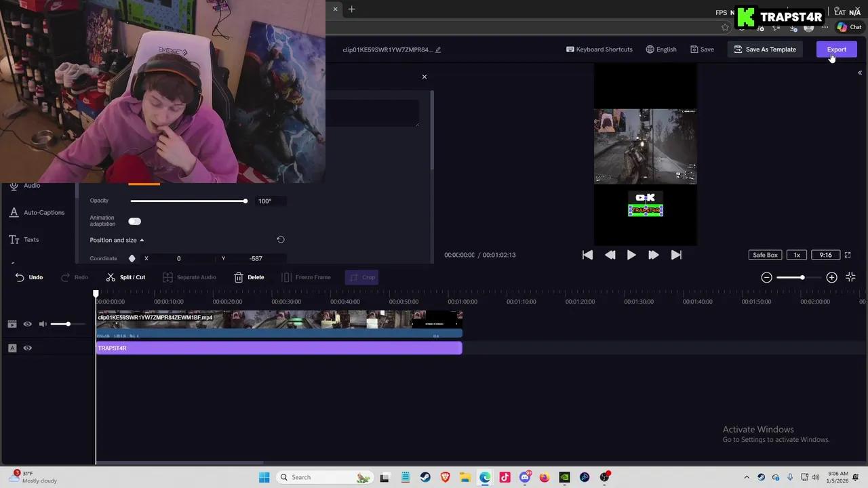Fit the timeline to the window

[x=850, y=277]
